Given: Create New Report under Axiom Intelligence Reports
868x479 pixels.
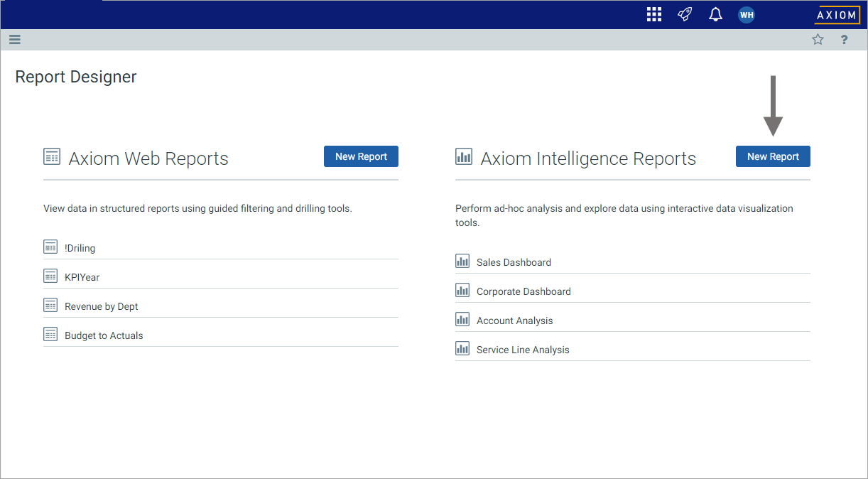Looking at the screenshot, I should pyautogui.click(x=773, y=156).
